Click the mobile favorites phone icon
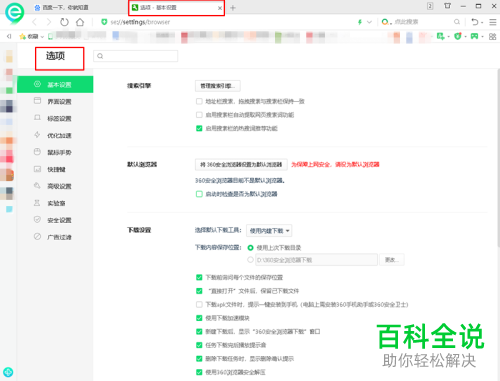500x381 pixels. pos(50,36)
